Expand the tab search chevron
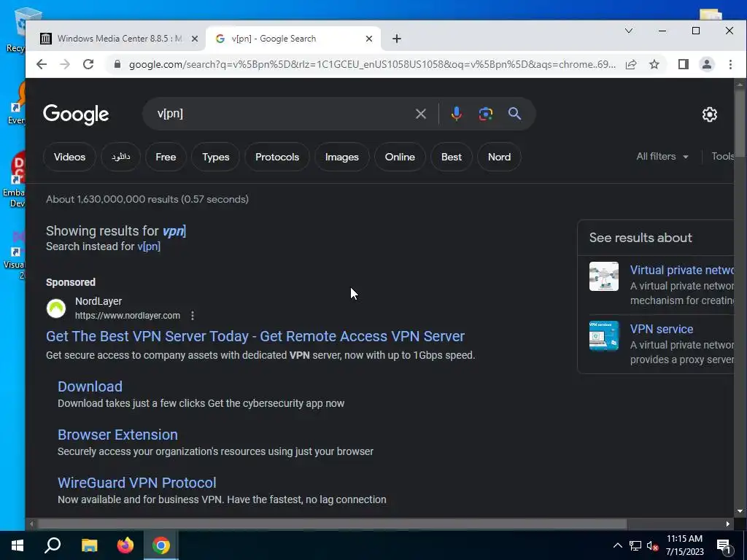This screenshot has height=560, width=747. point(629,31)
